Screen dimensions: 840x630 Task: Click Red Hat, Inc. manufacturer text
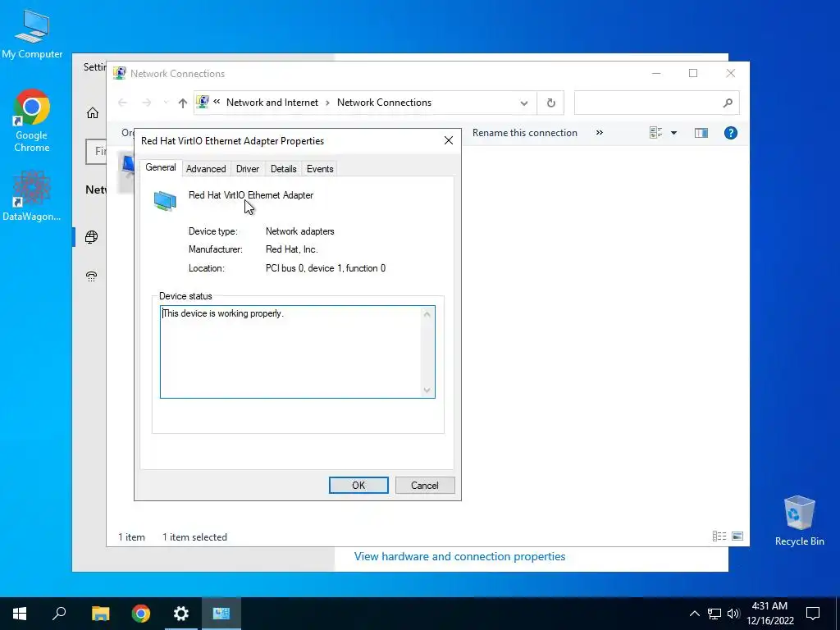click(x=292, y=249)
